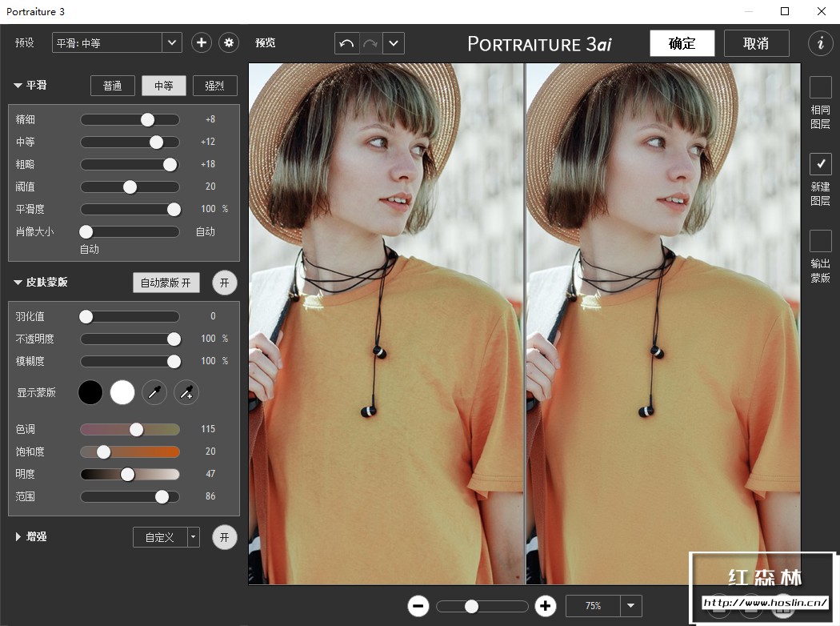840x626 pixels.
Task: Select white mask display swatch
Action: (x=122, y=393)
